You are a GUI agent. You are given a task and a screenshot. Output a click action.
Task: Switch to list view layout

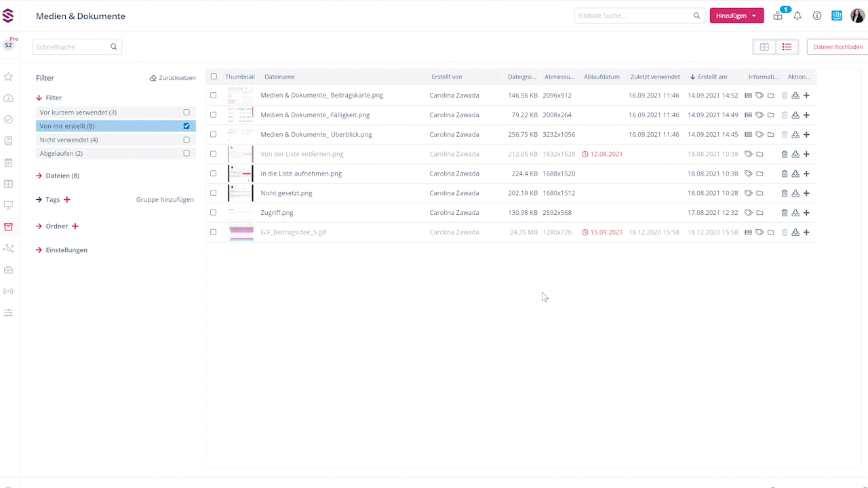pos(787,47)
